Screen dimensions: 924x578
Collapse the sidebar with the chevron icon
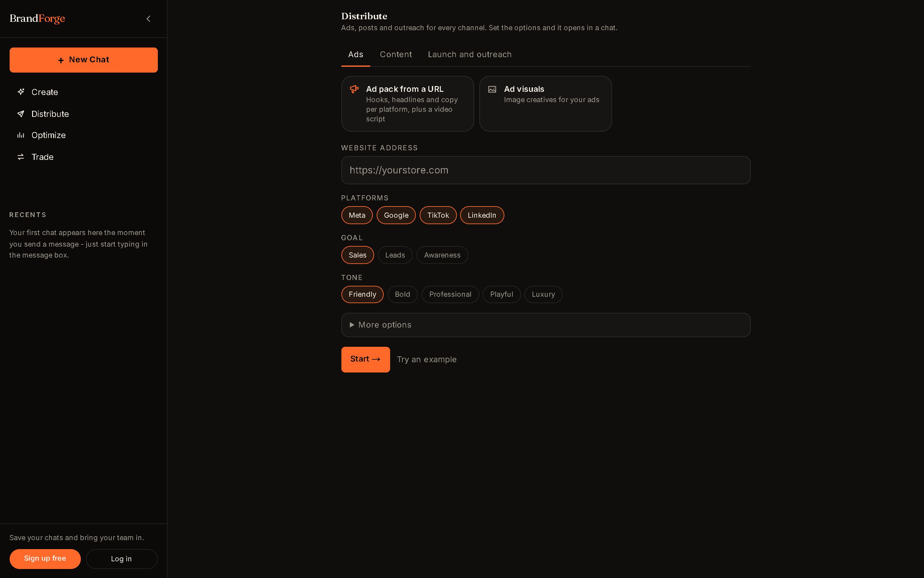point(149,19)
